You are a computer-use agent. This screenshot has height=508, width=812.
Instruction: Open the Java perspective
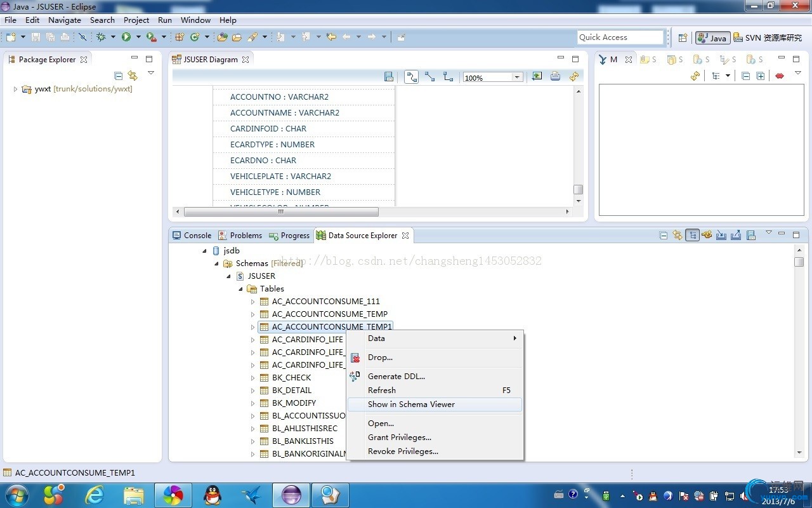click(x=712, y=38)
